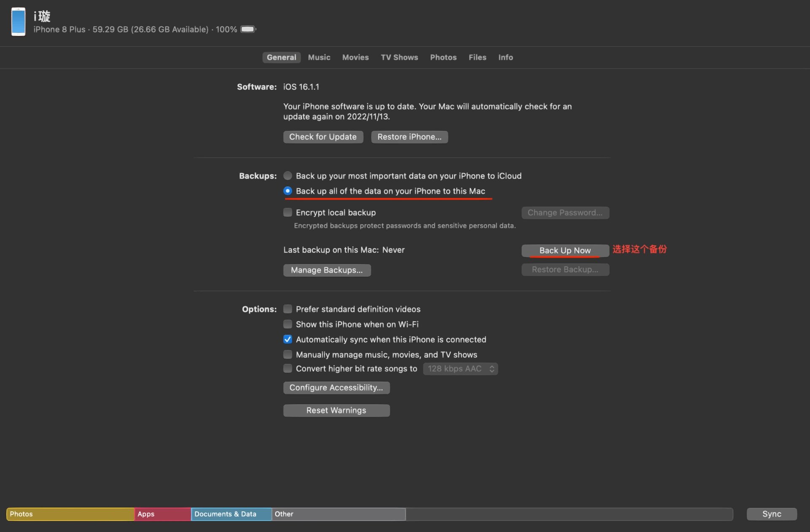Viewport: 810px width, 532px height.
Task: Click 'Your iPhone software is up to date' message
Action: pyautogui.click(x=427, y=111)
